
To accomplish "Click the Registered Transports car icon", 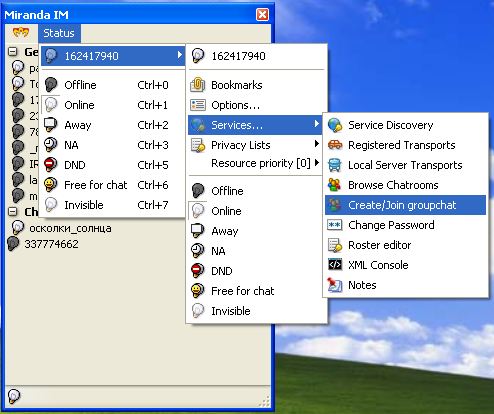I will (x=335, y=145).
